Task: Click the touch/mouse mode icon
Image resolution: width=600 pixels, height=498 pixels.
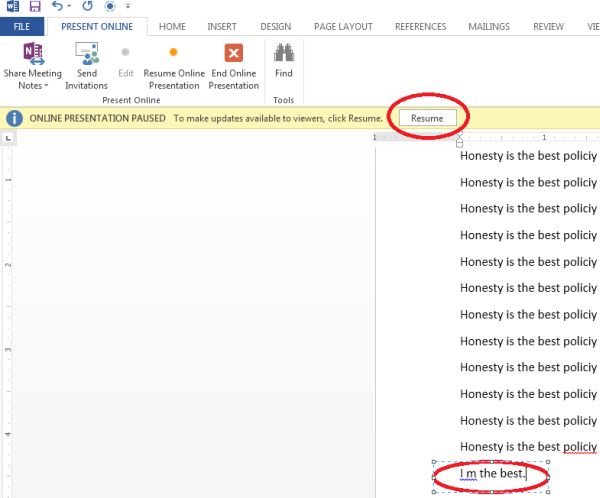Action: 110,6
